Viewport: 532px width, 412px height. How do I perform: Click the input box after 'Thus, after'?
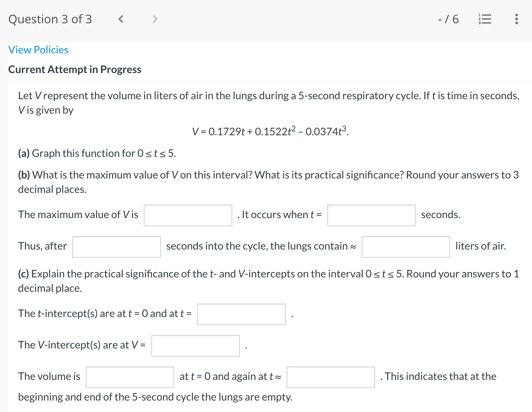[116, 247]
